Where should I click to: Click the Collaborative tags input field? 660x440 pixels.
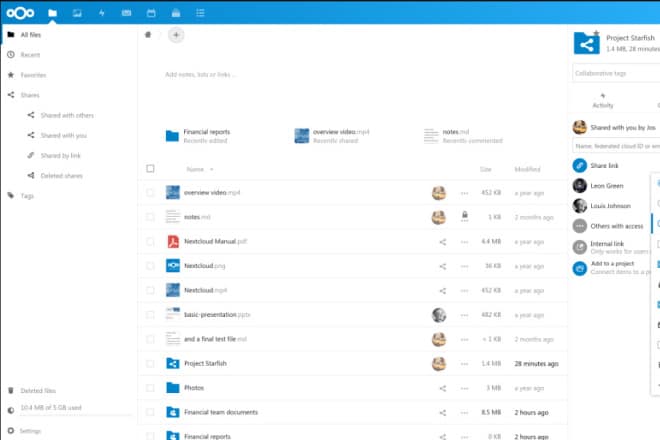click(x=614, y=73)
